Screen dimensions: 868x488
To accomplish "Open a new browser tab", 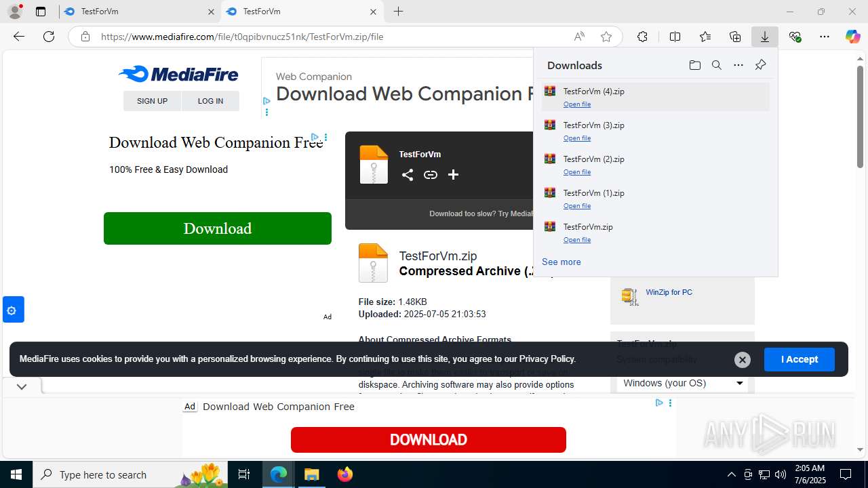I will point(398,12).
